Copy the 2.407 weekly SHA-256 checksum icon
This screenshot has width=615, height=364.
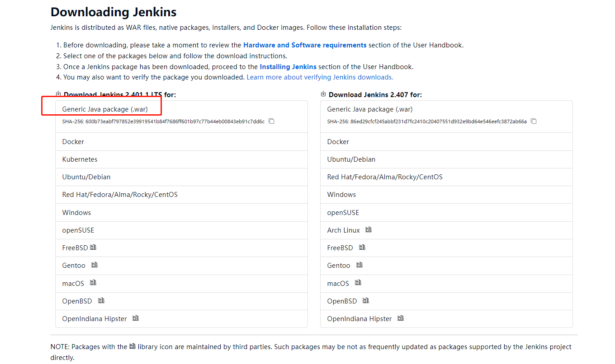point(534,121)
